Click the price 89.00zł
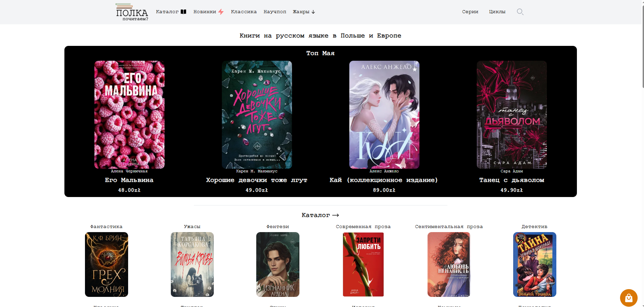This screenshot has width=644, height=307. tap(384, 190)
